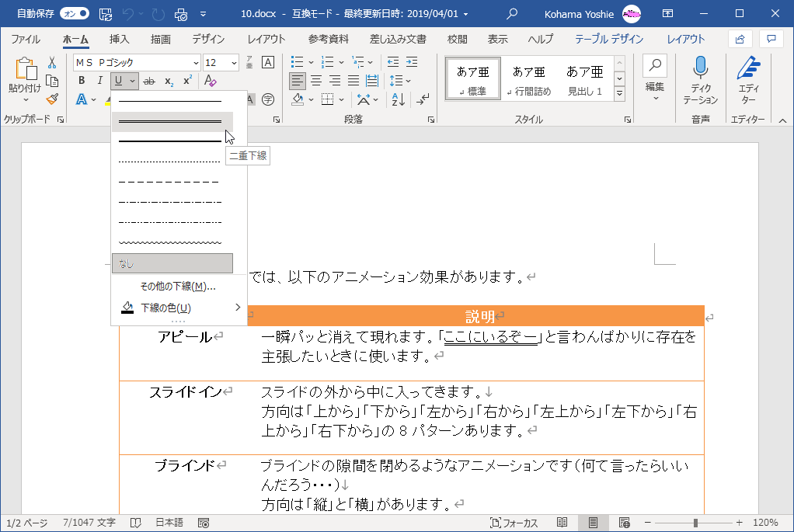Toggle the 自動保存 AutoSave switch
Screen dimensions: 794x532
tap(74, 14)
